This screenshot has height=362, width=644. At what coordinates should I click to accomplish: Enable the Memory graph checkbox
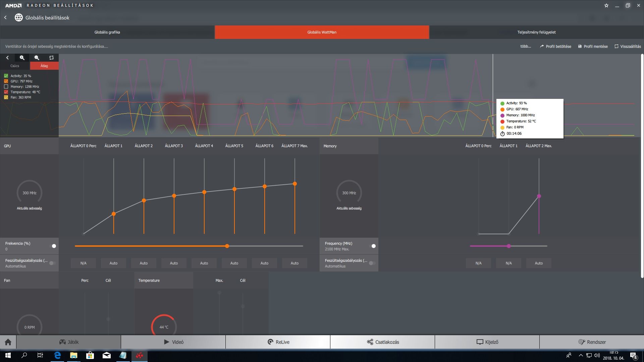tap(6, 86)
